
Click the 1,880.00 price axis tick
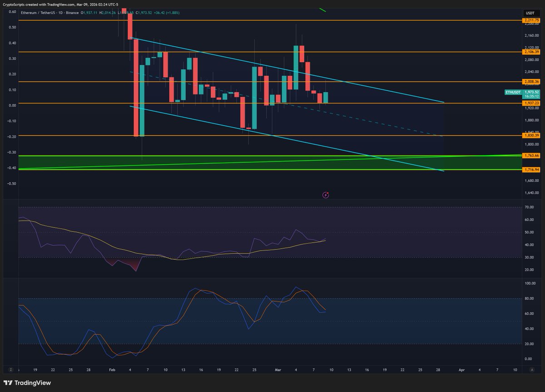(531, 120)
